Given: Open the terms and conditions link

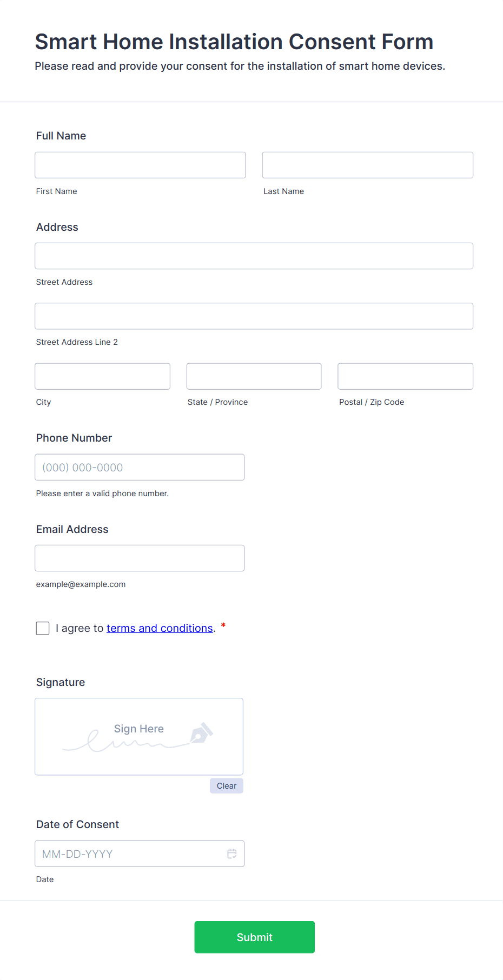Looking at the screenshot, I should [160, 628].
